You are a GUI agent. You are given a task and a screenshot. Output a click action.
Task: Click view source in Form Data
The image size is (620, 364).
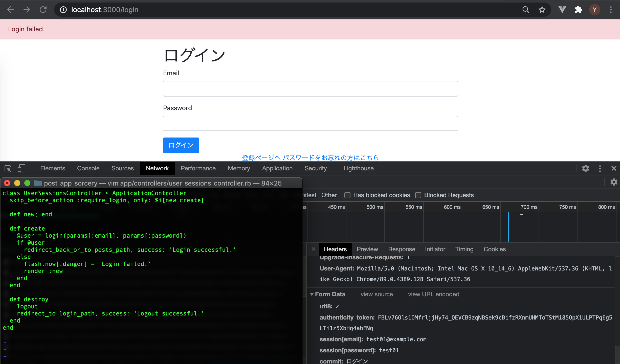[x=377, y=294]
